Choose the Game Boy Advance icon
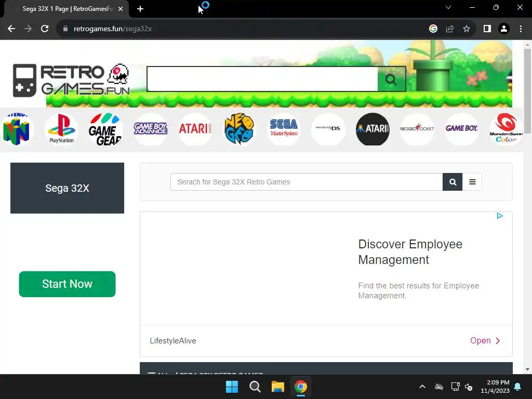Viewport: 532px width, 399px height. click(x=150, y=129)
